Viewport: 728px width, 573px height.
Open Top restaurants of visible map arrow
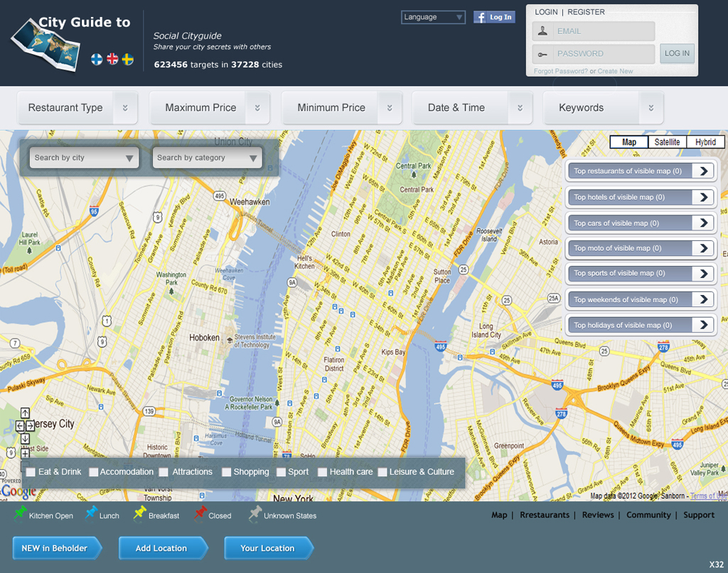pos(703,171)
